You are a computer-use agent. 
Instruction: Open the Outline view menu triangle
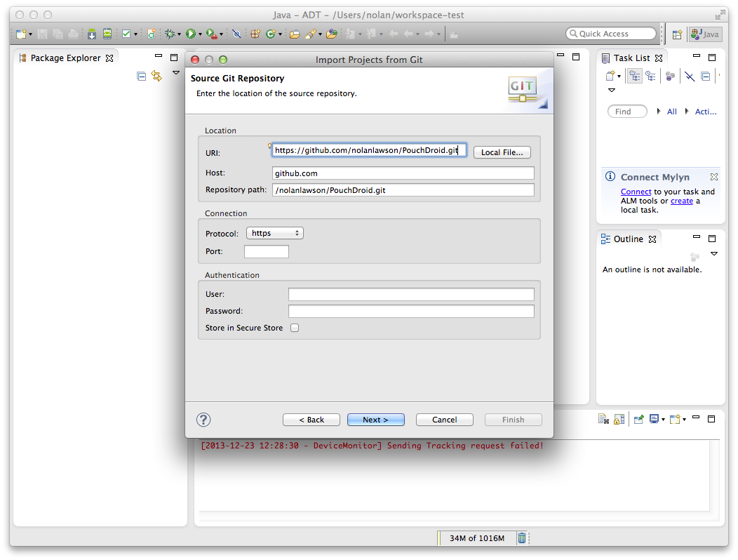pos(714,254)
